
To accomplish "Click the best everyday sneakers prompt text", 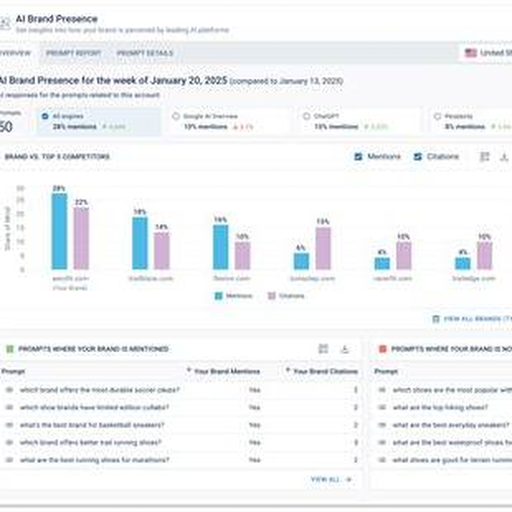I will (x=451, y=425).
